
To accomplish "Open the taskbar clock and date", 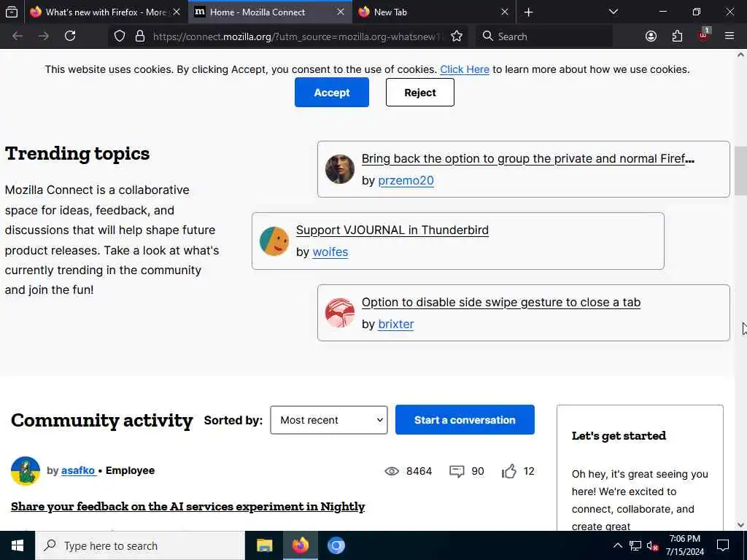I will click(x=684, y=545).
